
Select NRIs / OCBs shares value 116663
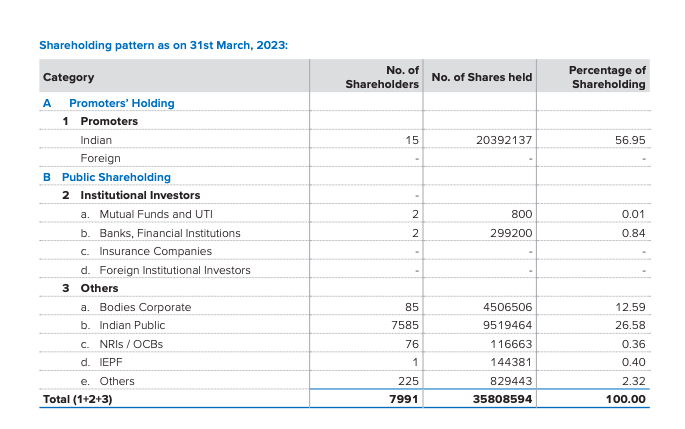511,344
